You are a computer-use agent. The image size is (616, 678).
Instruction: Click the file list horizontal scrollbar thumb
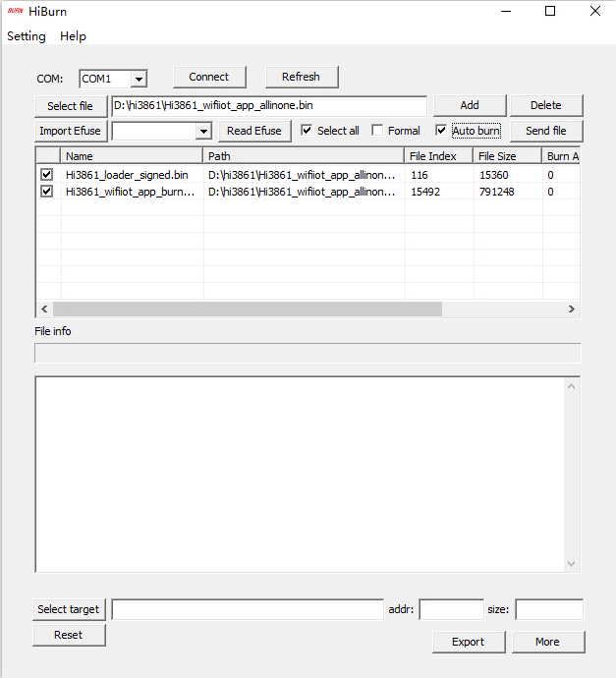(x=246, y=310)
